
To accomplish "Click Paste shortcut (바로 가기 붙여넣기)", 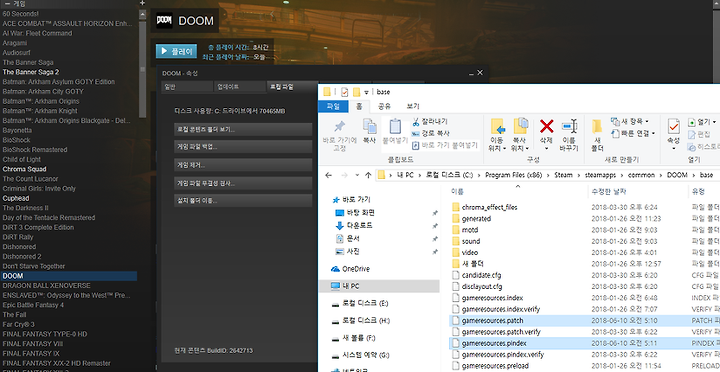I will tap(445, 145).
